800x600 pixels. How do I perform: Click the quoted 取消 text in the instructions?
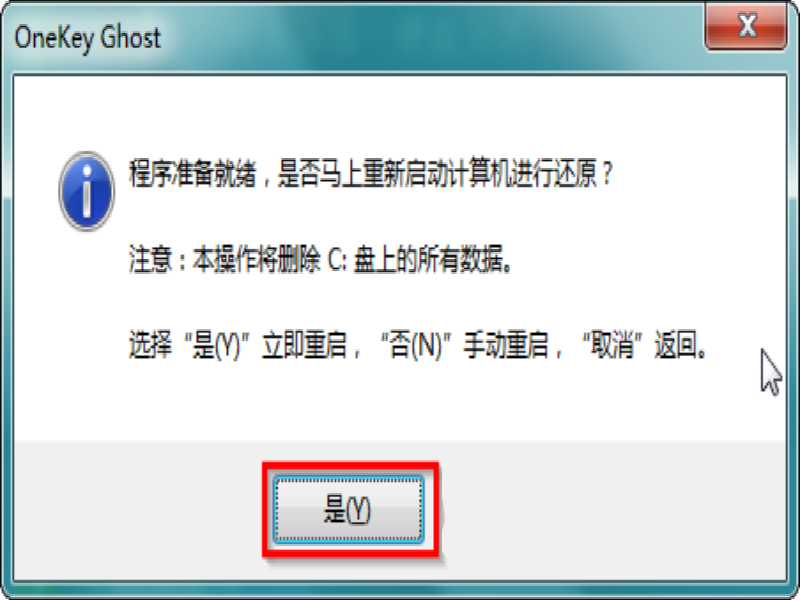612,345
